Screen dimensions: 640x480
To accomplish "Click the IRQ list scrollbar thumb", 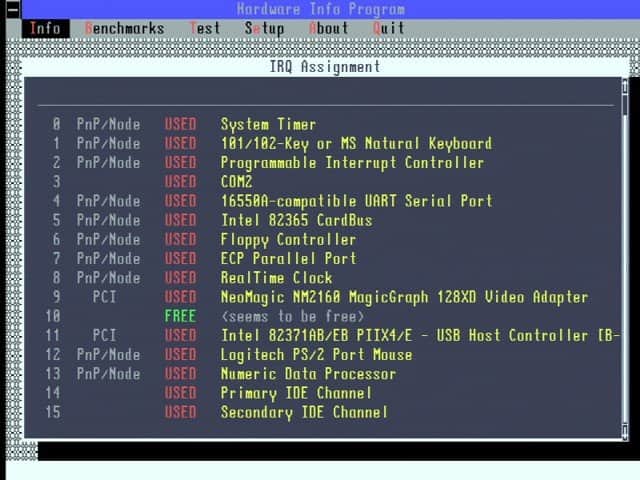I will coord(625,104).
